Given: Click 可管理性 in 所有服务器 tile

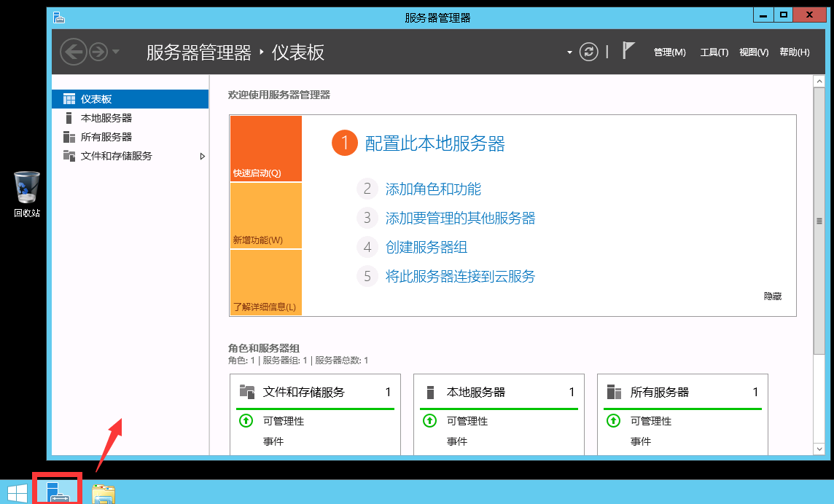Looking at the screenshot, I should [650, 421].
